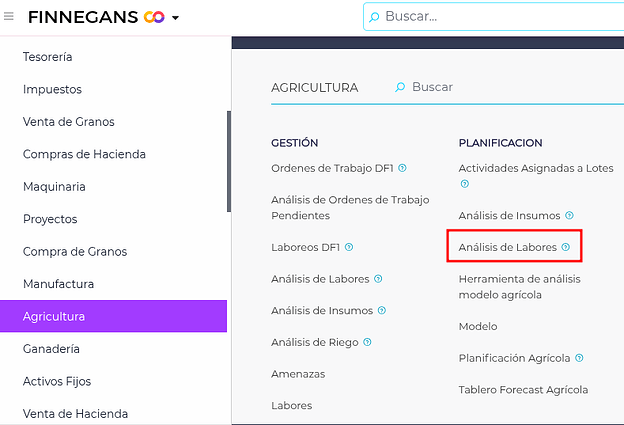
Task: Select Tesorería in the sidebar
Action: click(x=48, y=57)
